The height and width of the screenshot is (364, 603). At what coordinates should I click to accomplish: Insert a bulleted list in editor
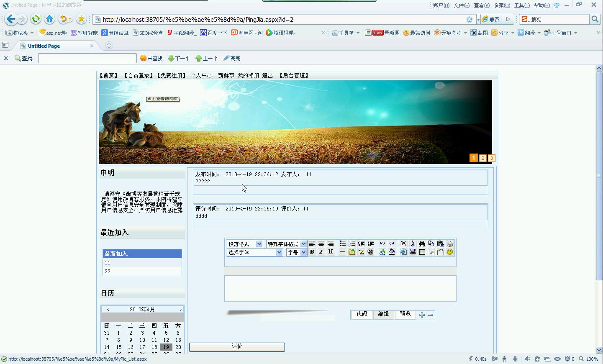point(343,244)
